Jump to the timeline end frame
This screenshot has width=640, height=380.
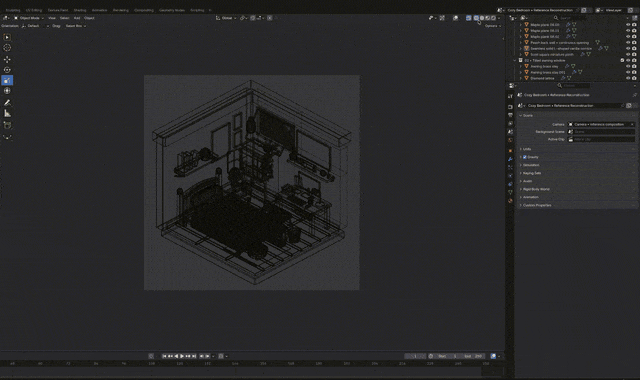(194, 356)
